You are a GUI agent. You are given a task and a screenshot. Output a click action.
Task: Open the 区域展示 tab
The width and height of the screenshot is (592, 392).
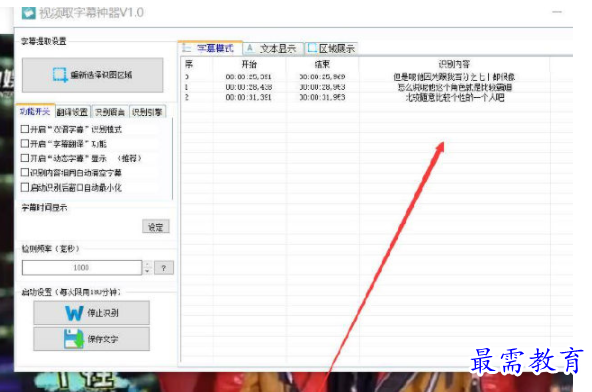click(x=331, y=48)
